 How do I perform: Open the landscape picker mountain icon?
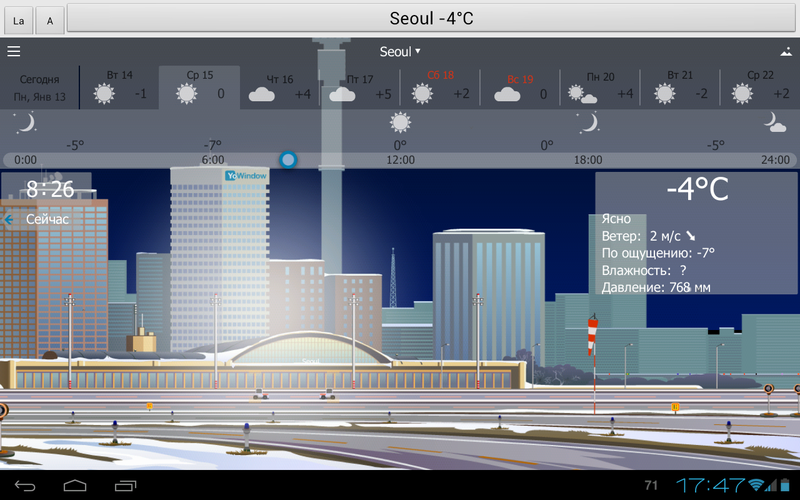coord(786,52)
